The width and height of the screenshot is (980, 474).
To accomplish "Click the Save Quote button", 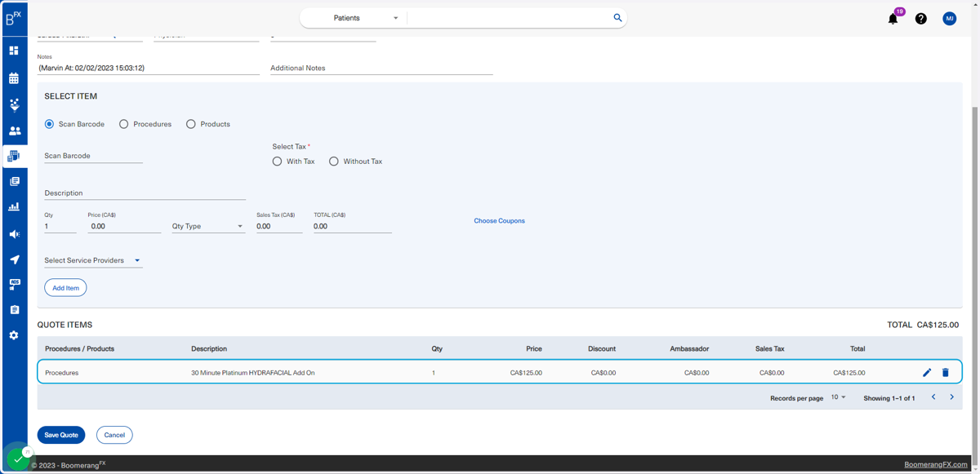I will coord(61,435).
